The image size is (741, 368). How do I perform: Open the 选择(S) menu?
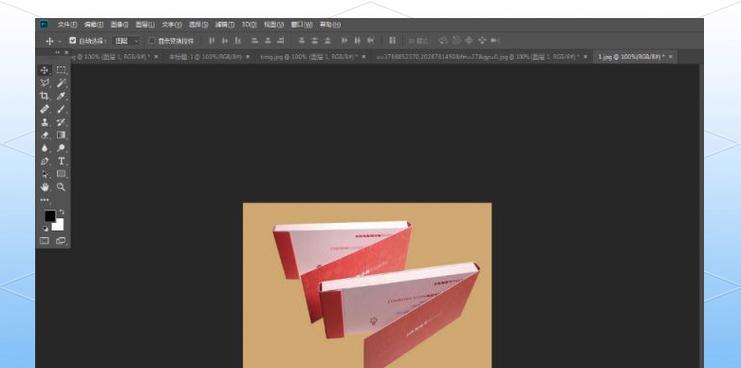[x=198, y=25]
